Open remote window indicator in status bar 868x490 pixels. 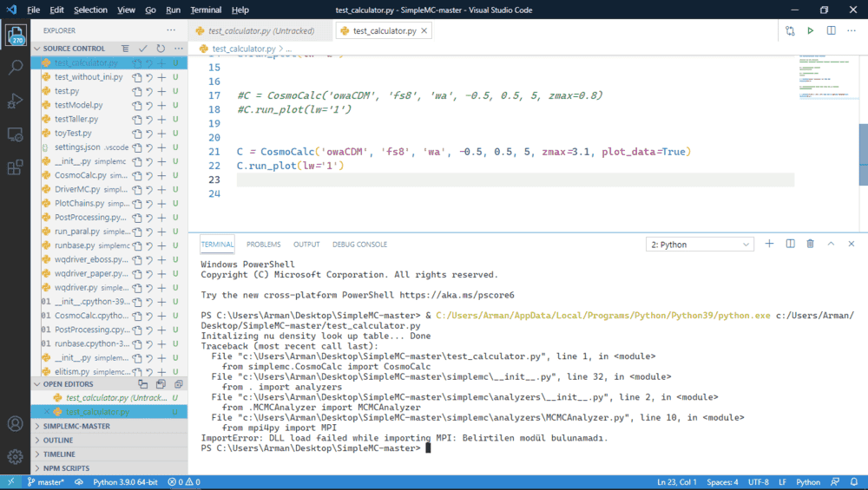[x=11, y=482]
